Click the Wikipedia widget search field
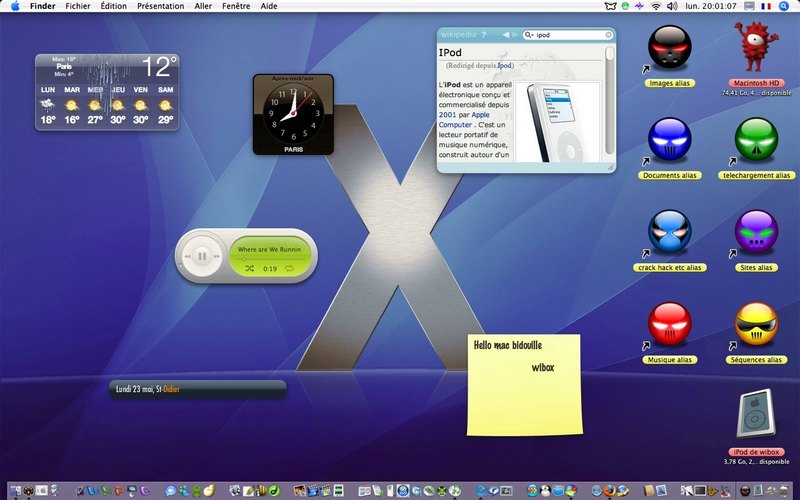800x500 pixels. coord(569,35)
